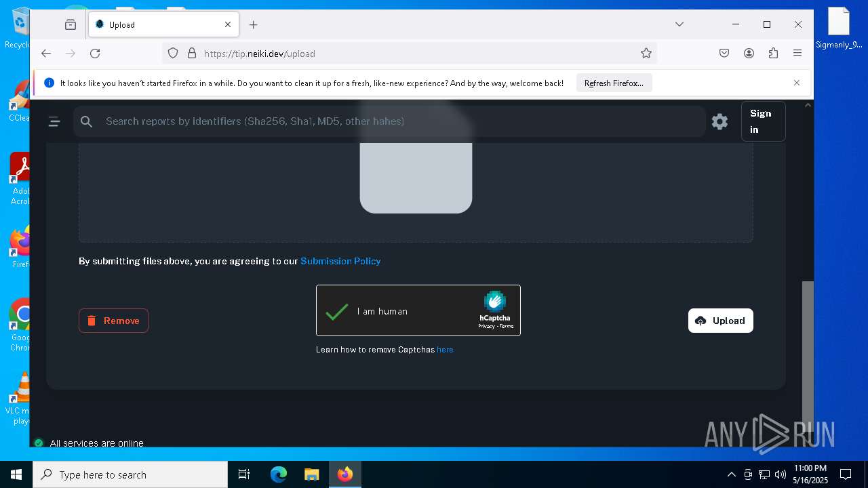This screenshot has height=488, width=868.
Task: Open network status in tray
Action: pyautogui.click(x=764, y=474)
